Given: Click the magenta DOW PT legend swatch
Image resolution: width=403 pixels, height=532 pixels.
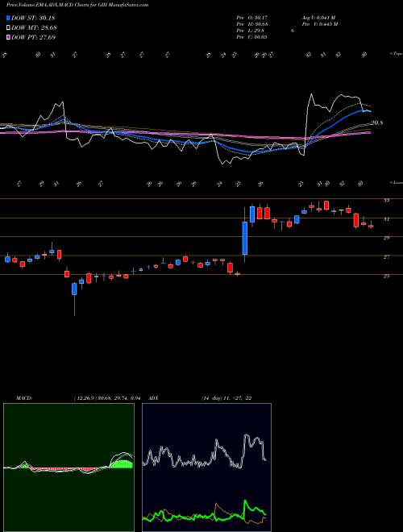Looking at the screenshot, I should point(9,37).
